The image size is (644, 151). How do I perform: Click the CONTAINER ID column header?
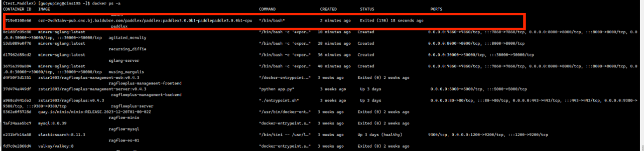(x=17, y=9)
